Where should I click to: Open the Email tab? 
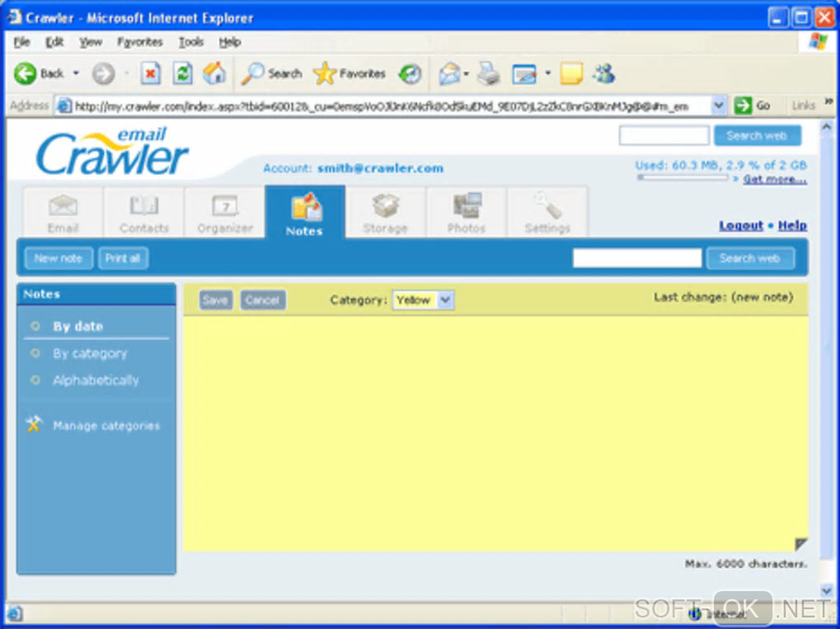[63, 213]
